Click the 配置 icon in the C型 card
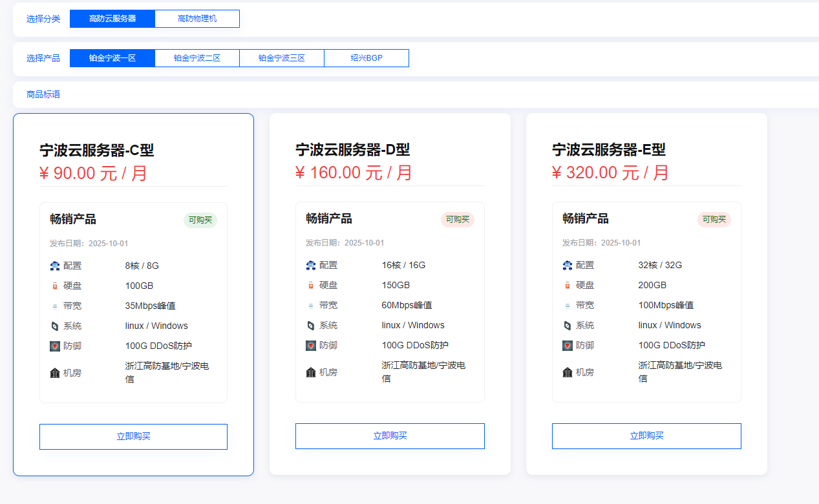 coord(55,266)
